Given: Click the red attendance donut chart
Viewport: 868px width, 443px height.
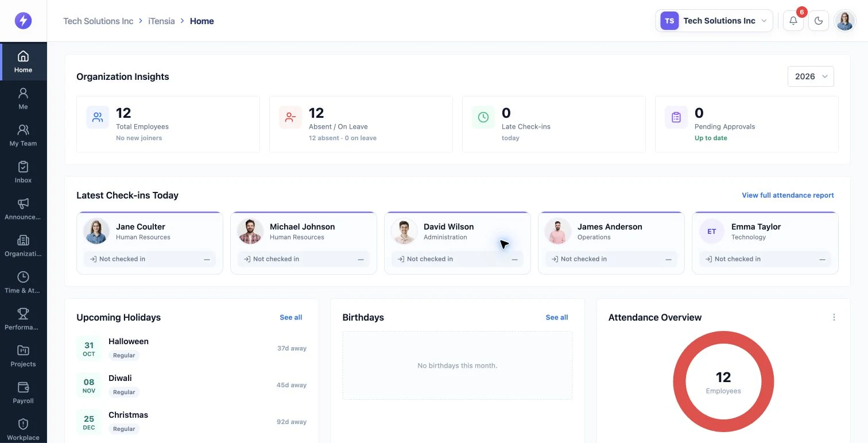Looking at the screenshot, I should (723, 382).
